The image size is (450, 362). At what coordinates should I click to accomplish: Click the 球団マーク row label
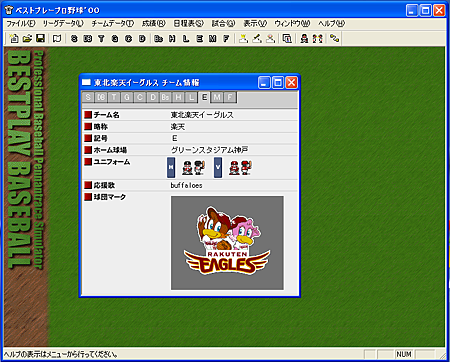point(110,197)
